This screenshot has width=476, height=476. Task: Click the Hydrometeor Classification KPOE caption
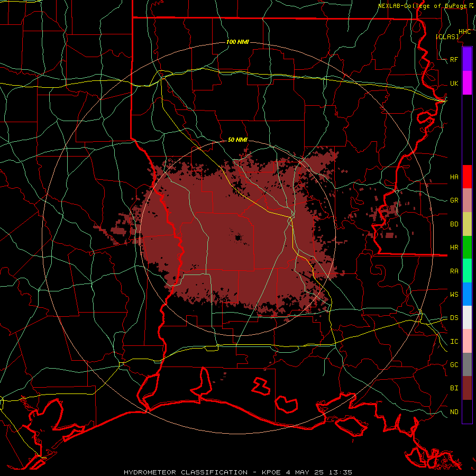(238, 472)
